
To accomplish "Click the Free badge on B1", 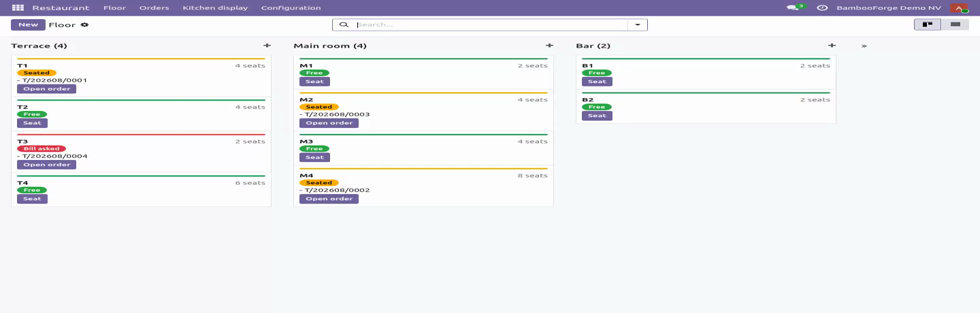I will pyautogui.click(x=597, y=73).
